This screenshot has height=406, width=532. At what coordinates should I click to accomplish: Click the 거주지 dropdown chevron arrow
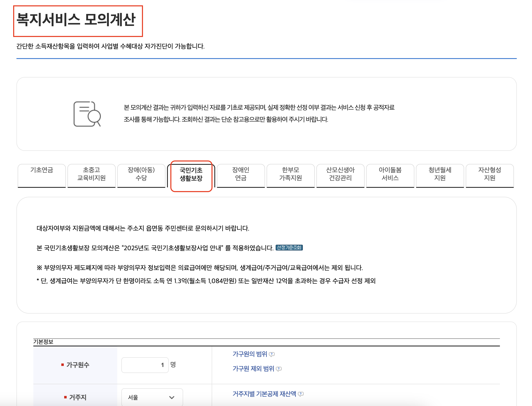tap(172, 397)
